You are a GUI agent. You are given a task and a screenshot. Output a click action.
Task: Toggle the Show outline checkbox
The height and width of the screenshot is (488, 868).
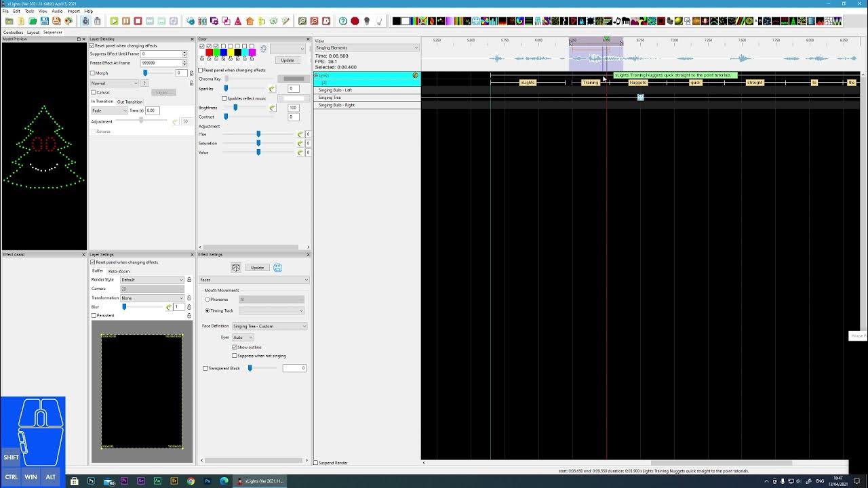click(x=235, y=347)
